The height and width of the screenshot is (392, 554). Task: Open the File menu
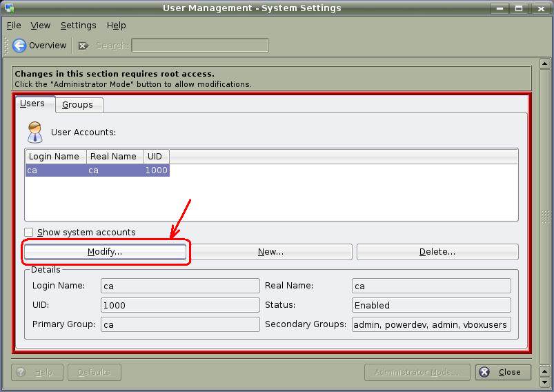tap(14, 26)
